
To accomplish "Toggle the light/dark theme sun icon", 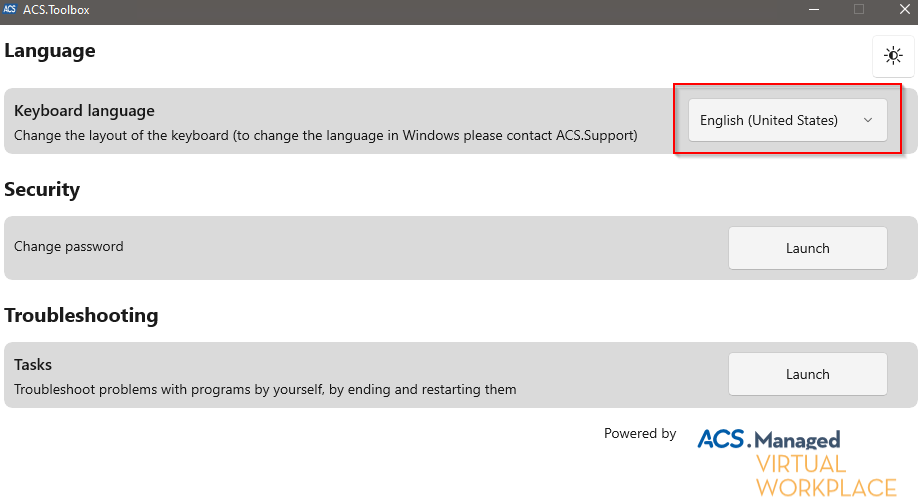I will (893, 57).
